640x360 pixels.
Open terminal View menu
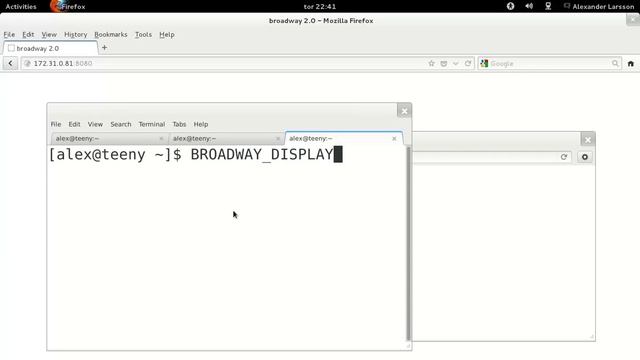95,124
